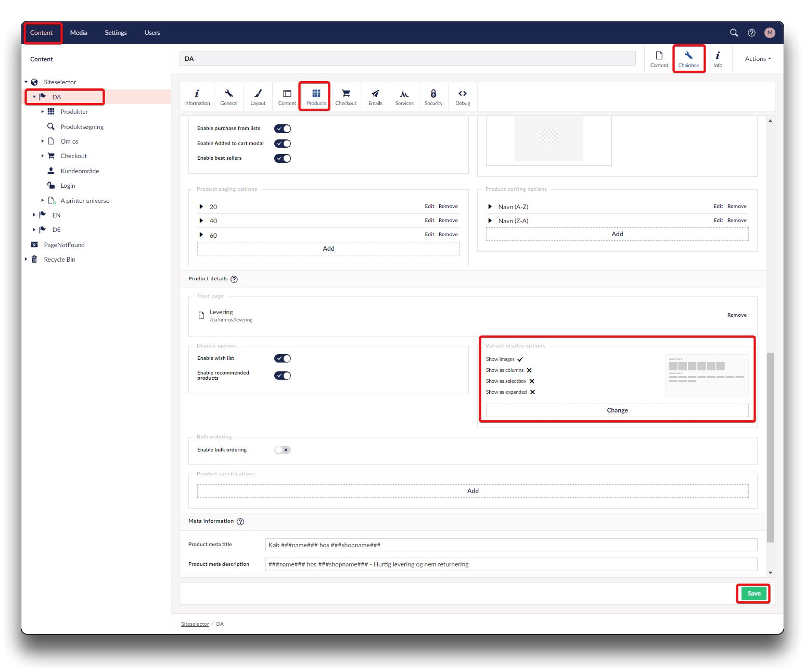
Task: Click the Siteselector breadcrumb link
Action: [x=195, y=624]
